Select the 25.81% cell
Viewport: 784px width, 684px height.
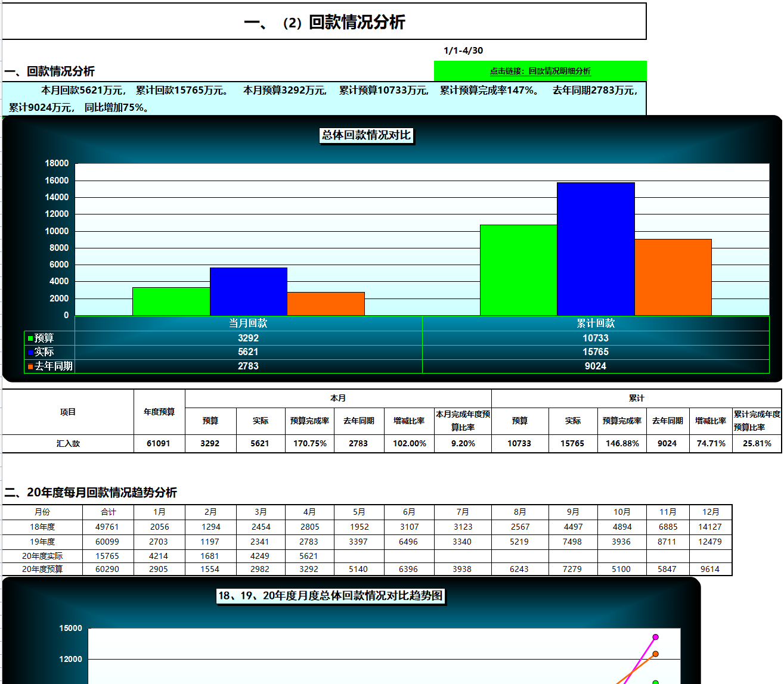pos(757,444)
